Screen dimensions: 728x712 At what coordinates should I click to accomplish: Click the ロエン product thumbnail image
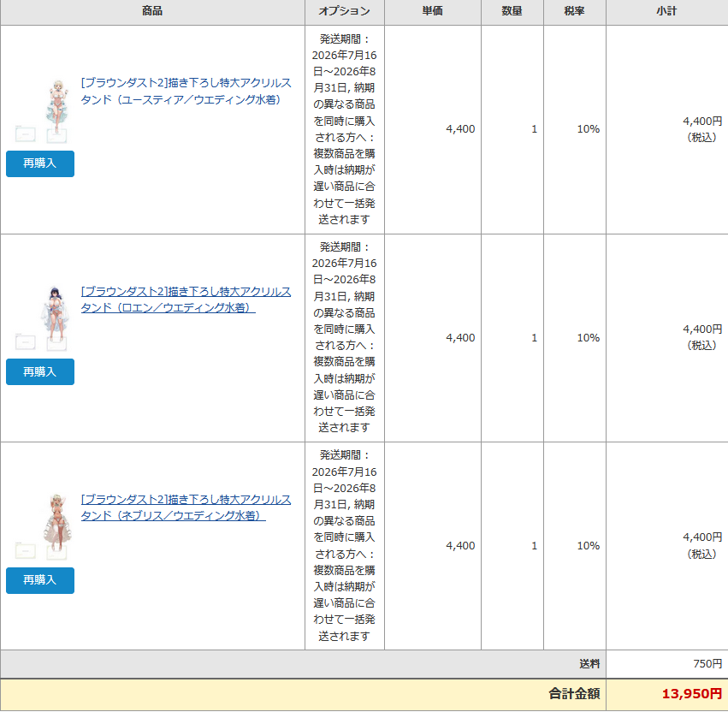(x=42, y=318)
